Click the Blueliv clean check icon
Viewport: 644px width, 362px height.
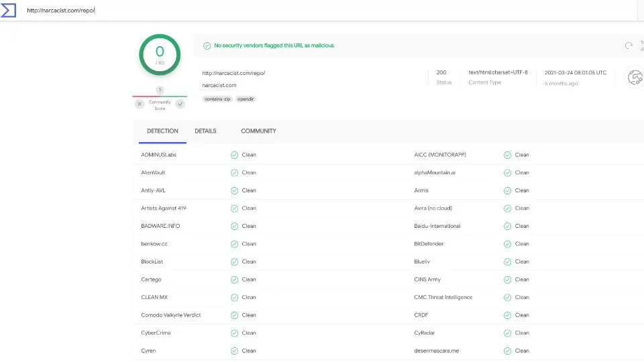click(507, 262)
